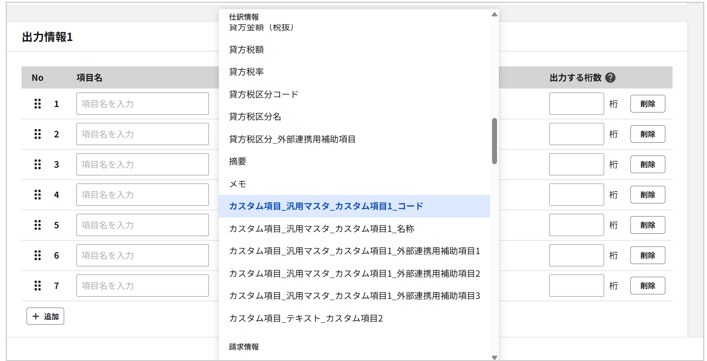Click the 出力する桁数 column header
Screen dimensions: 707x361
[x=575, y=78]
